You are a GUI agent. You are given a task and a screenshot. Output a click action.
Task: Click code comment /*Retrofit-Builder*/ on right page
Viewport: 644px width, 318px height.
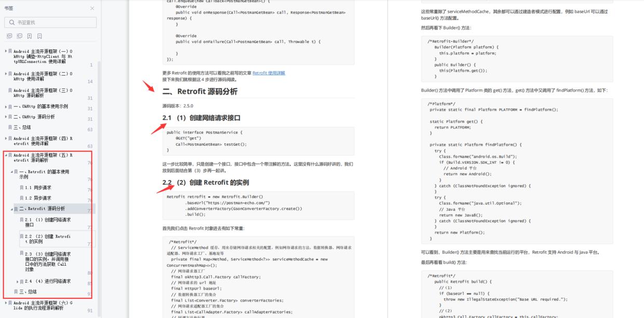[450, 41]
